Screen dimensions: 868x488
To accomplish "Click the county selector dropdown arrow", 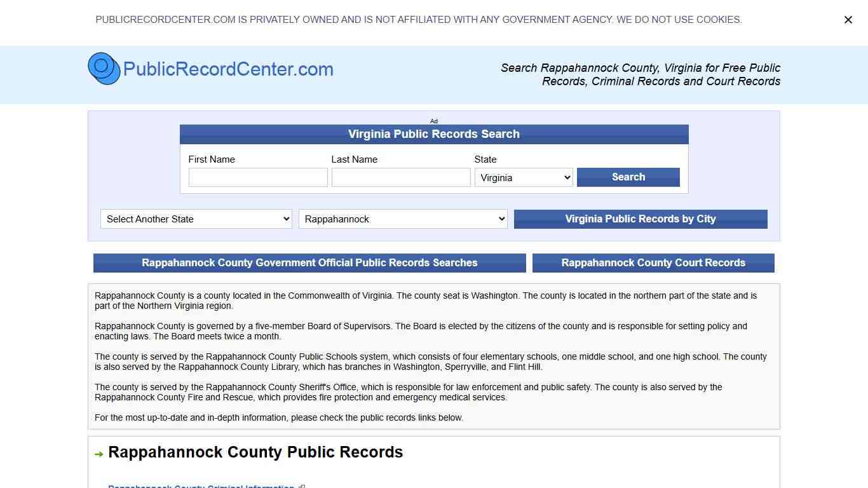I will 501,219.
